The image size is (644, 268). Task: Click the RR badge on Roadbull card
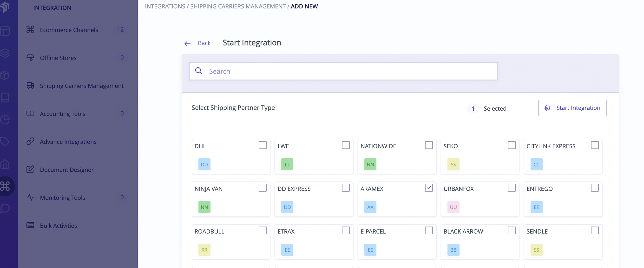tap(204, 250)
